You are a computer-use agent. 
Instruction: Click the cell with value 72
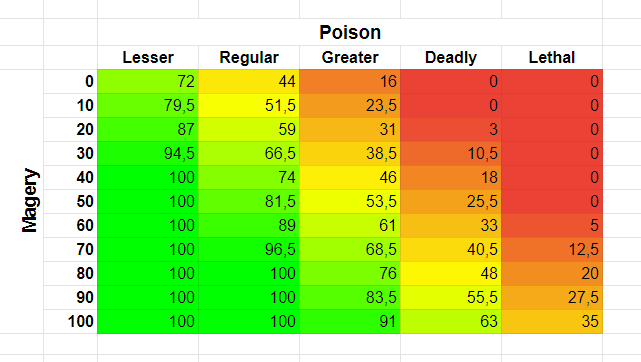[x=148, y=82]
